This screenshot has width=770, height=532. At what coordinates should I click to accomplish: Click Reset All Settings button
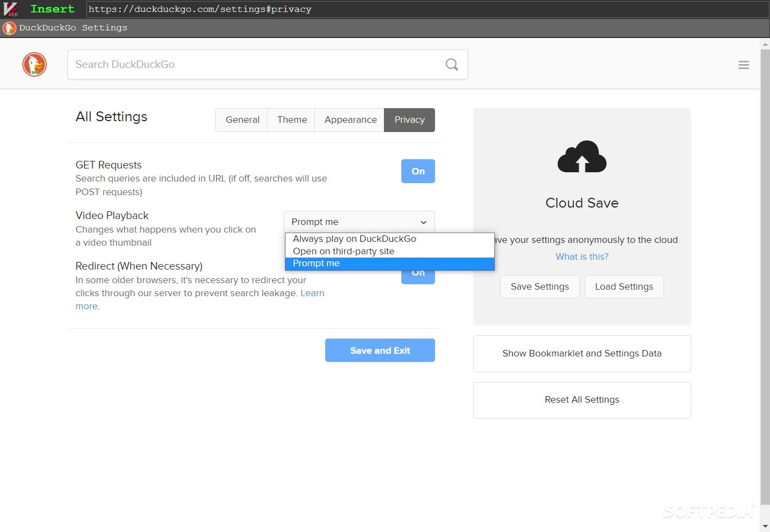(x=582, y=400)
